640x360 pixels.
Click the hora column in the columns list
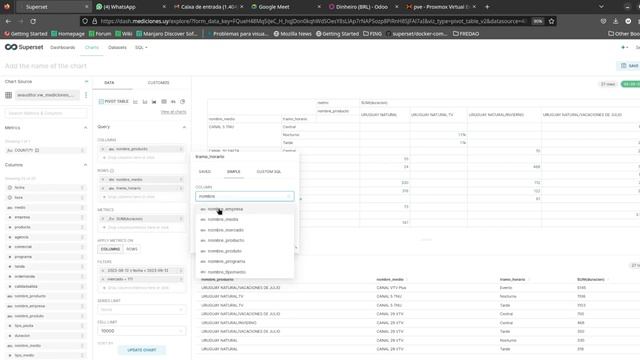(46, 198)
